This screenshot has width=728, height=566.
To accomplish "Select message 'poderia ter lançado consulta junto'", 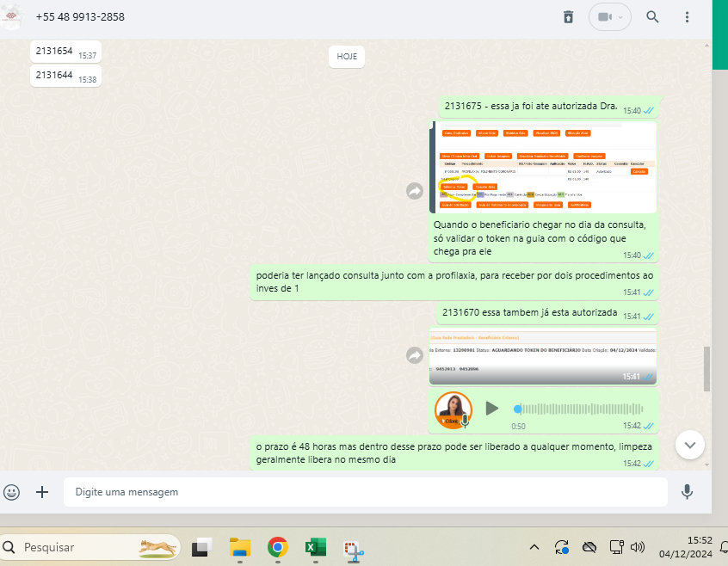I will pos(454,282).
